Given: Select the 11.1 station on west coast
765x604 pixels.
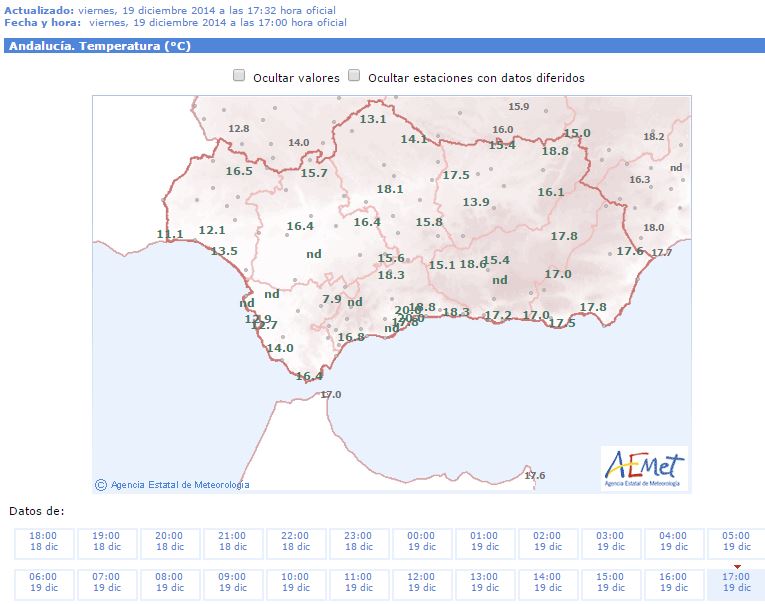Looking at the screenshot, I should click(x=170, y=235).
